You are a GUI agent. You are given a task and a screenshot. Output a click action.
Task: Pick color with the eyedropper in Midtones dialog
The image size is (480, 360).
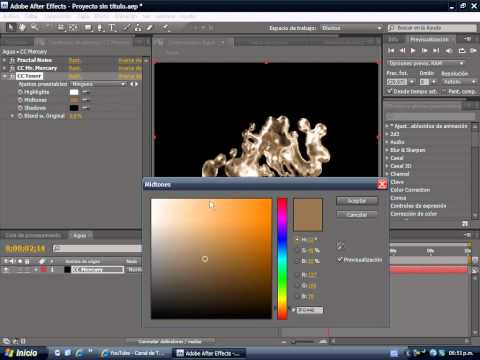pos(340,246)
